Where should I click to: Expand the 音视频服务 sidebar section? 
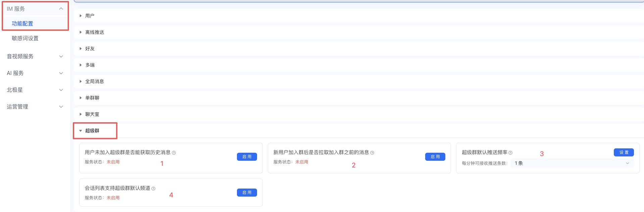[35, 56]
